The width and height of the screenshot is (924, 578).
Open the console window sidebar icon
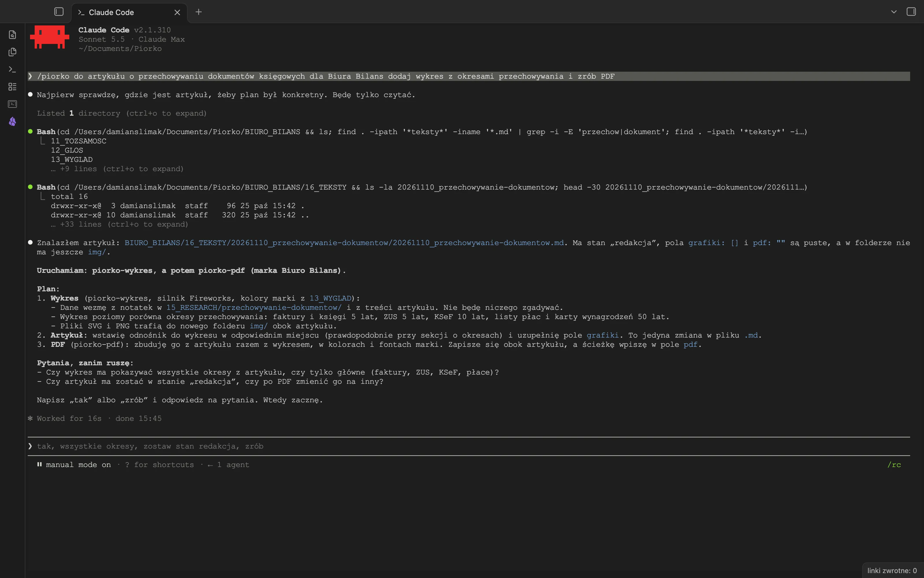pos(12,104)
